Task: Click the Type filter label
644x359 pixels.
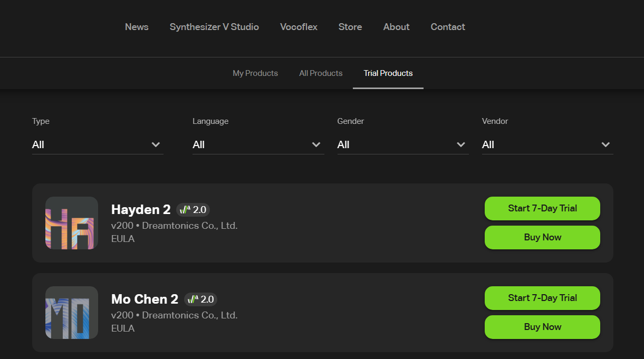Action: [x=41, y=121]
